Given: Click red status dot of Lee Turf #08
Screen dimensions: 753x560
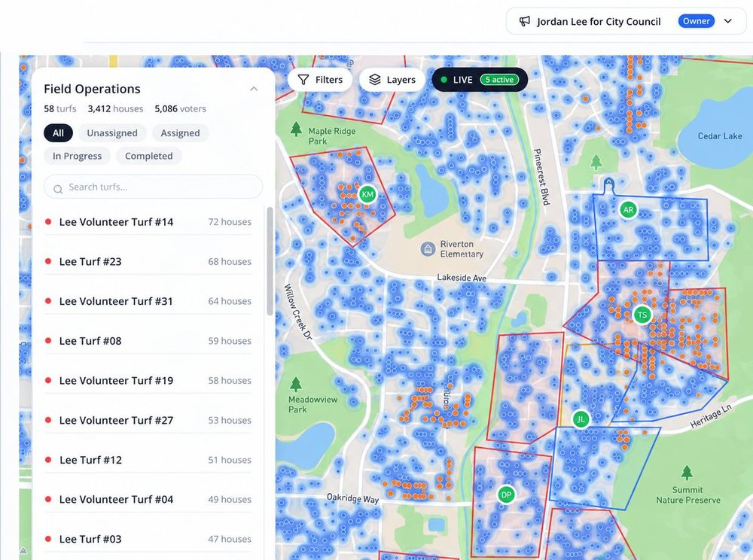Looking at the screenshot, I should point(48,341).
